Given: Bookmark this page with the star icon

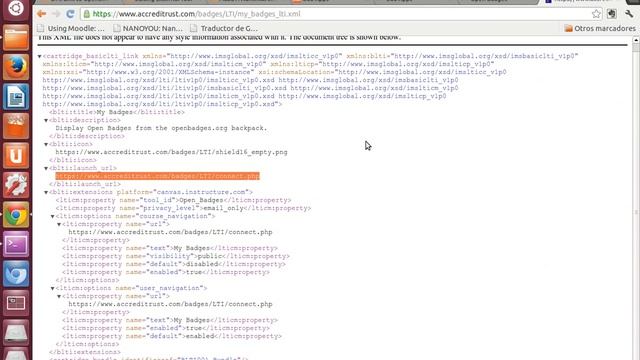Looking at the screenshot, I should point(596,14).
